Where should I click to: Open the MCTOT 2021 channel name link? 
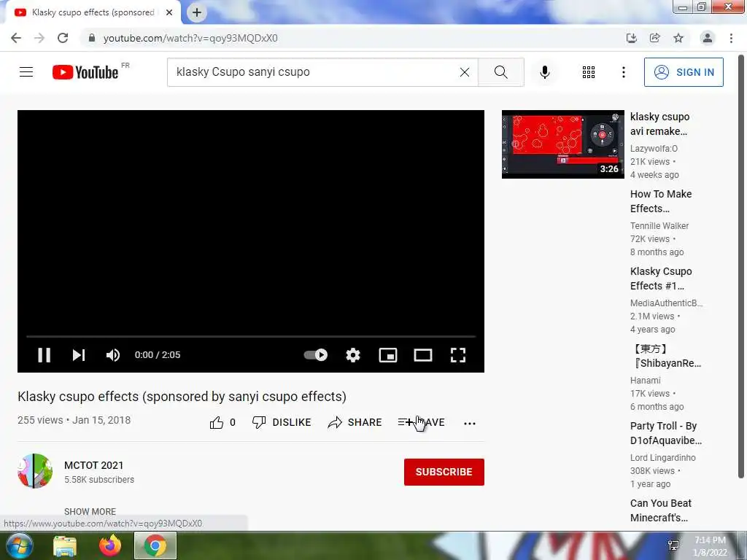94,465
